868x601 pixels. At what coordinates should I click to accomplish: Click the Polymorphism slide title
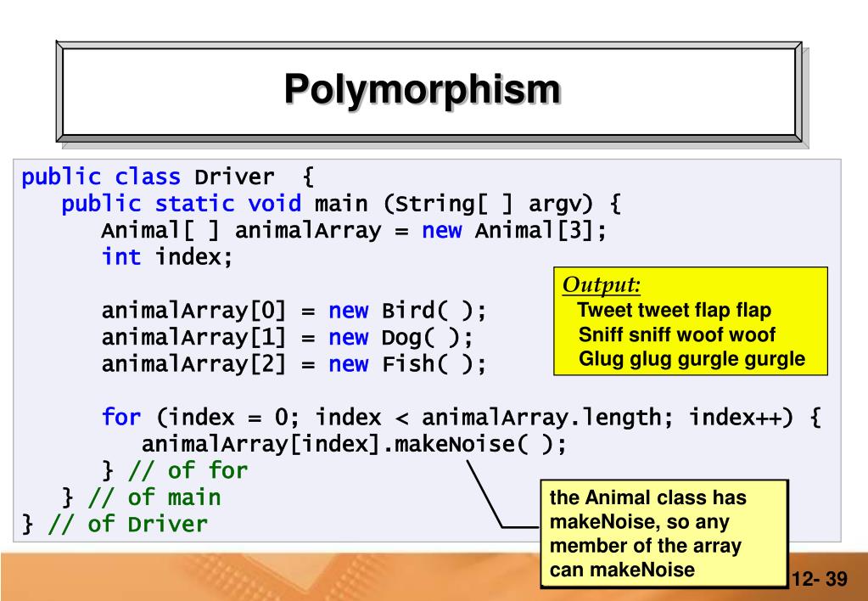coord(423,90)
